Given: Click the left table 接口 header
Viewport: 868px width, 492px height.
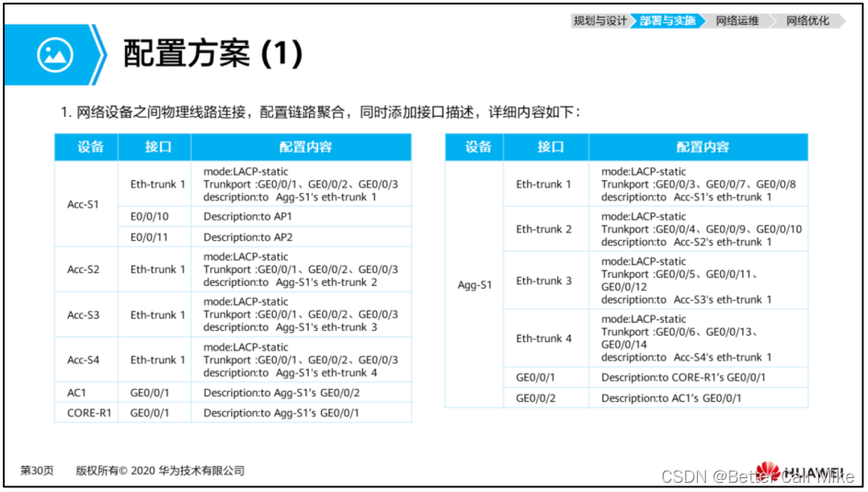Looking at the screenshot, I should point(155,147).
